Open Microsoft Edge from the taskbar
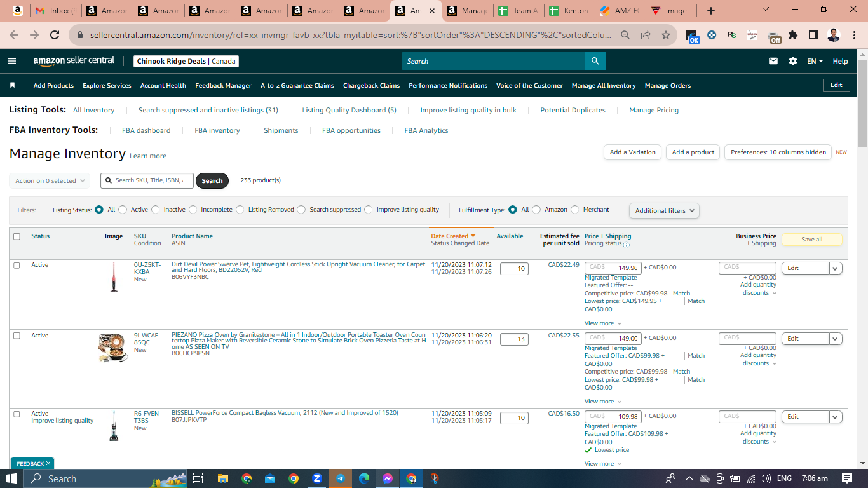This screenshot has height=488, width=868. tap(364, 478)
